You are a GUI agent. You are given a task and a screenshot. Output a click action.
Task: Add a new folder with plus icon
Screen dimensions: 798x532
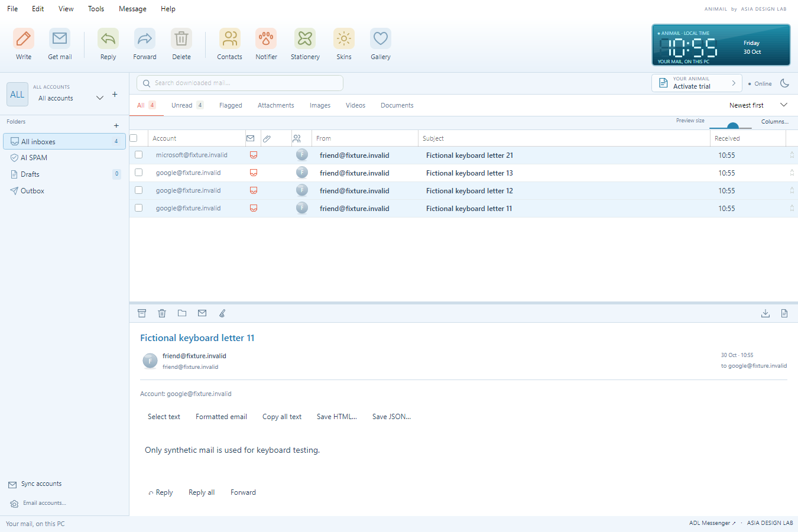pos(116,125)
